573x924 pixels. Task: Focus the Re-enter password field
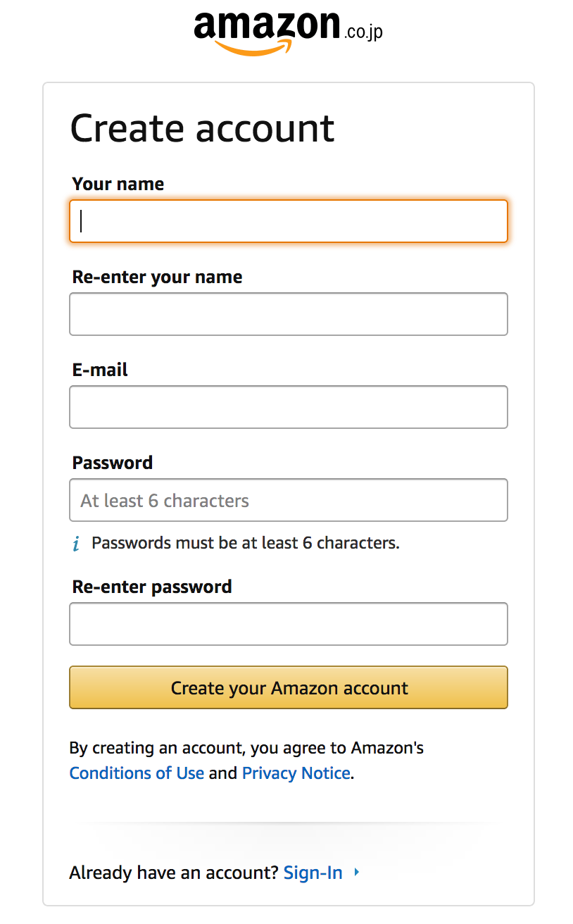pos(288,624)
